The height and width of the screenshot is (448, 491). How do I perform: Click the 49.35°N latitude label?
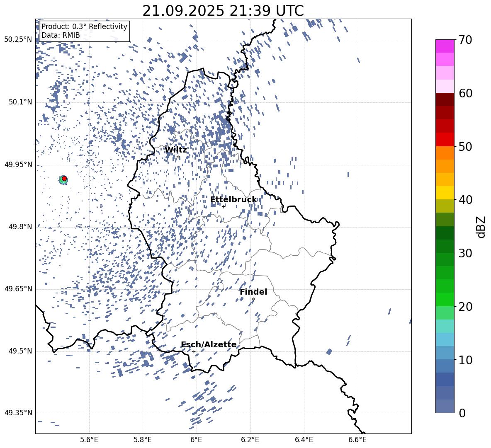(18, 413)
